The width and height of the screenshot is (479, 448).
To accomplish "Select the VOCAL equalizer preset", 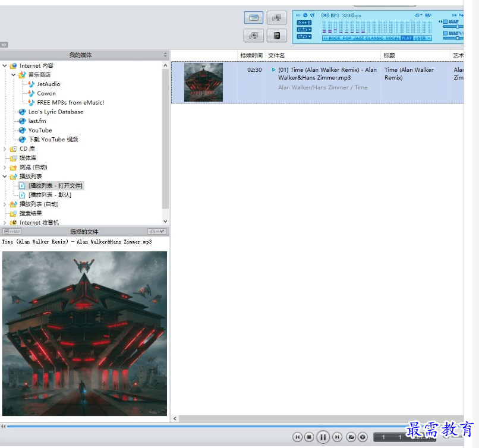I will point(393,38).
